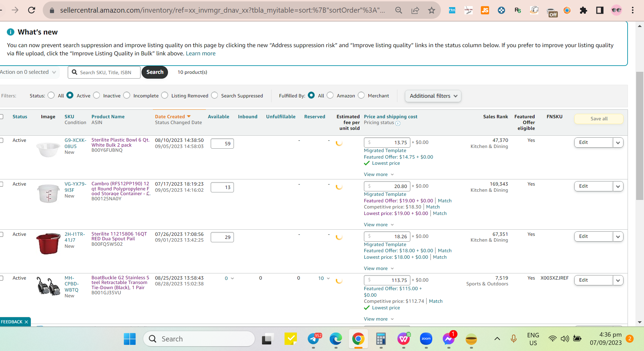Open Edit dropdown arrow for BoatBuckle row
Screen dimensions: 644x351
(618, 280)
